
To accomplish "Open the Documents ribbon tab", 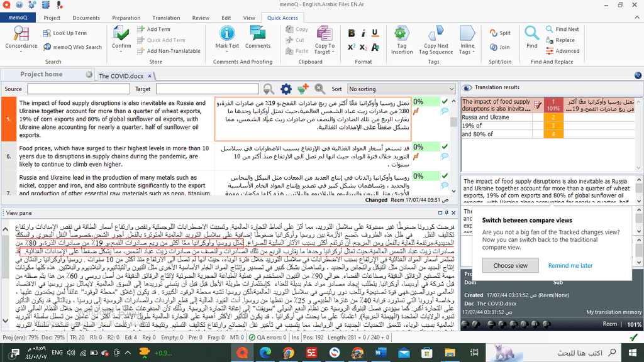I will (x=86, y=18).
